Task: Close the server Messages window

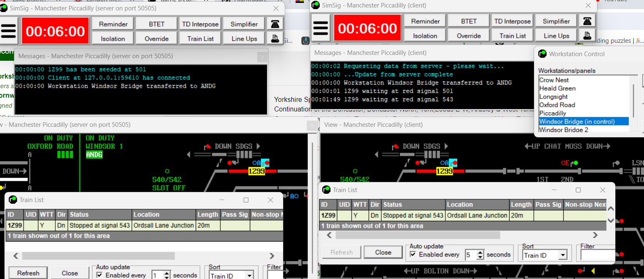Action: pyautogui.click(x=262, y=56)
